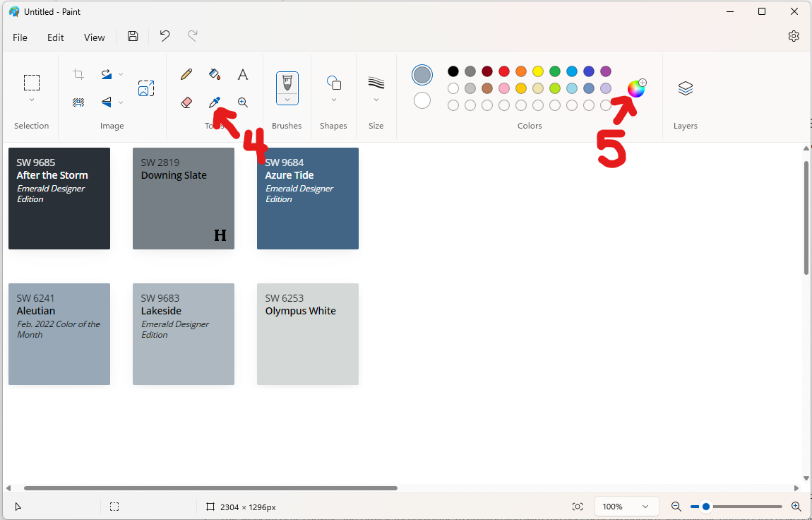This screenshot has height=520, width=812.
Task: Open the View menu
Action: tap(94, 37)
